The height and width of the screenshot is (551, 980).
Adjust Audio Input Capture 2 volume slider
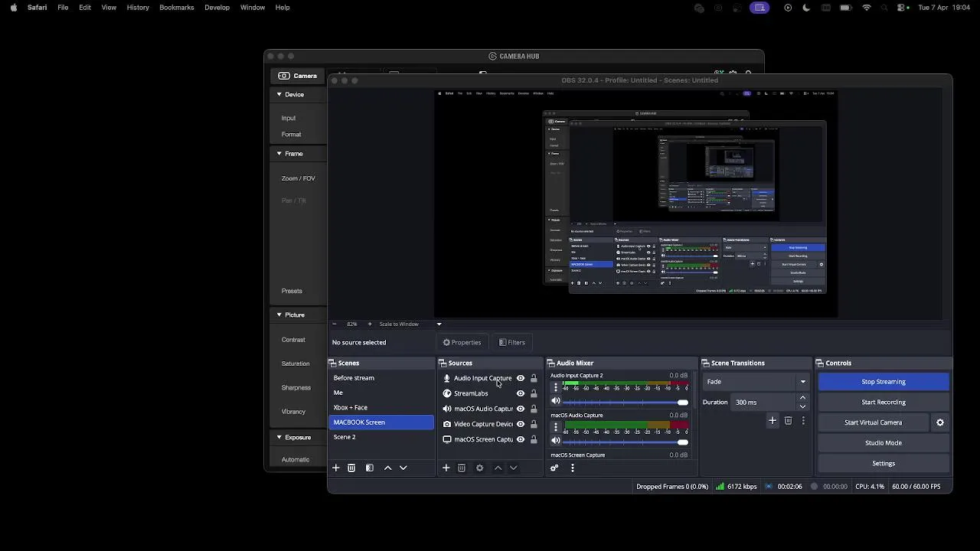[x=626, y=402]
